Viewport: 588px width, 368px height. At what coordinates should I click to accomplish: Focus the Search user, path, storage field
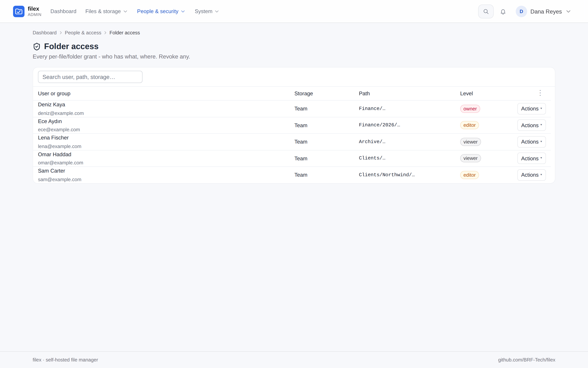[90, 77]
